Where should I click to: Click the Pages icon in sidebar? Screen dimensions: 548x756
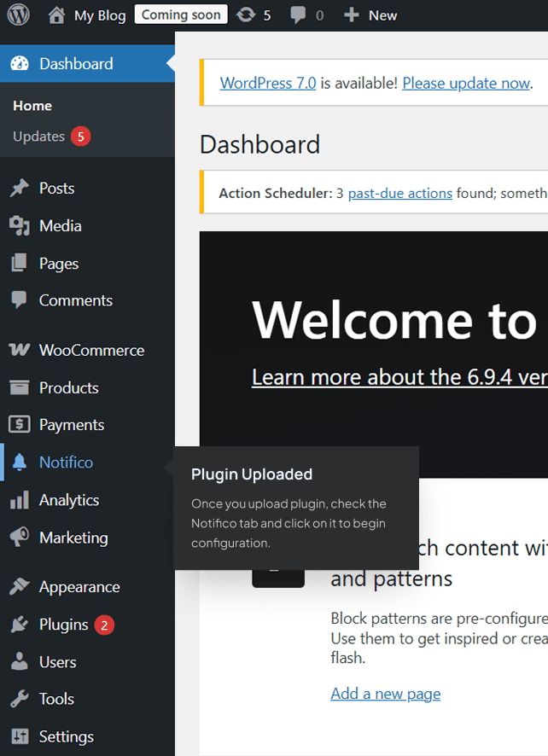(x=19, y=264)
